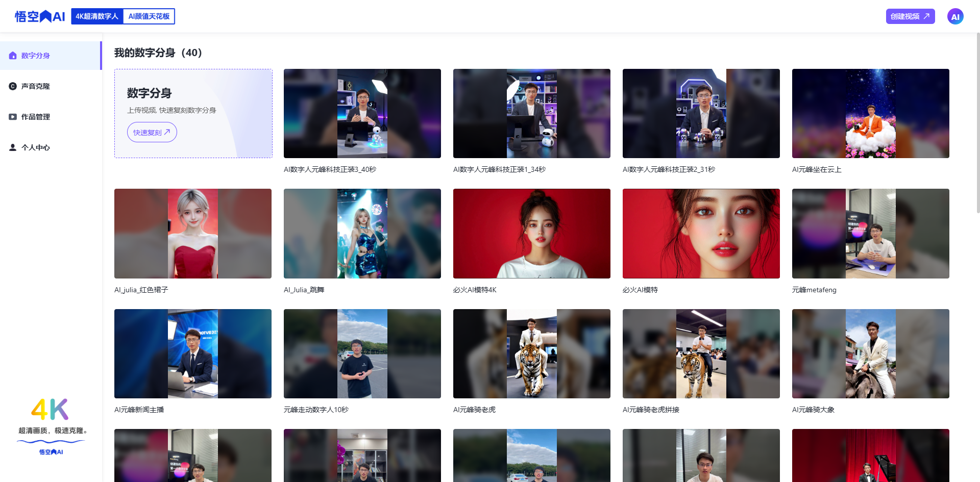Open thumbnail AI_Julia_跳舞
Screen dimensions: 980x482
pyautogui.click(x=362, y=234)
